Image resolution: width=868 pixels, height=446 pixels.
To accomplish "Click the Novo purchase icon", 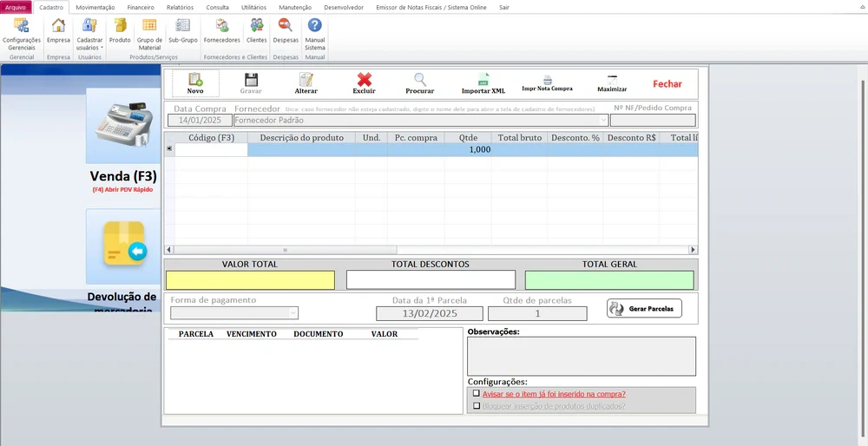I will pyautogui.click(x=195, y=81).
